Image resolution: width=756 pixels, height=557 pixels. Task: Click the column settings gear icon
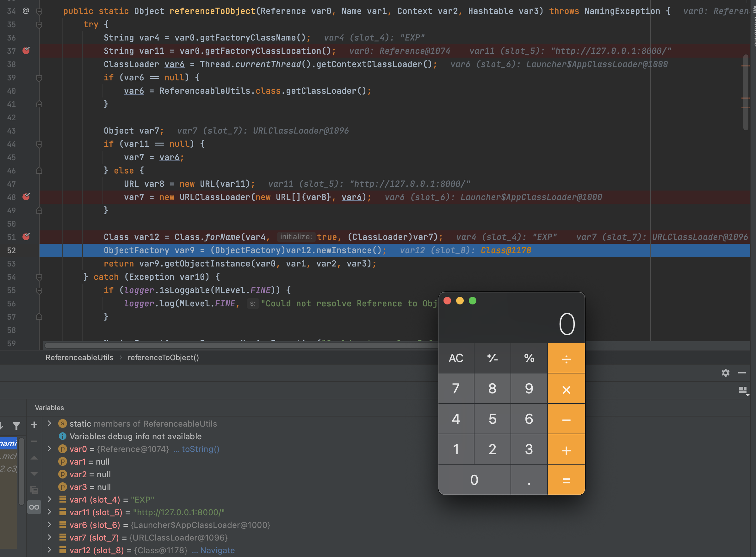pyautogui.click(x=726, y=372)
